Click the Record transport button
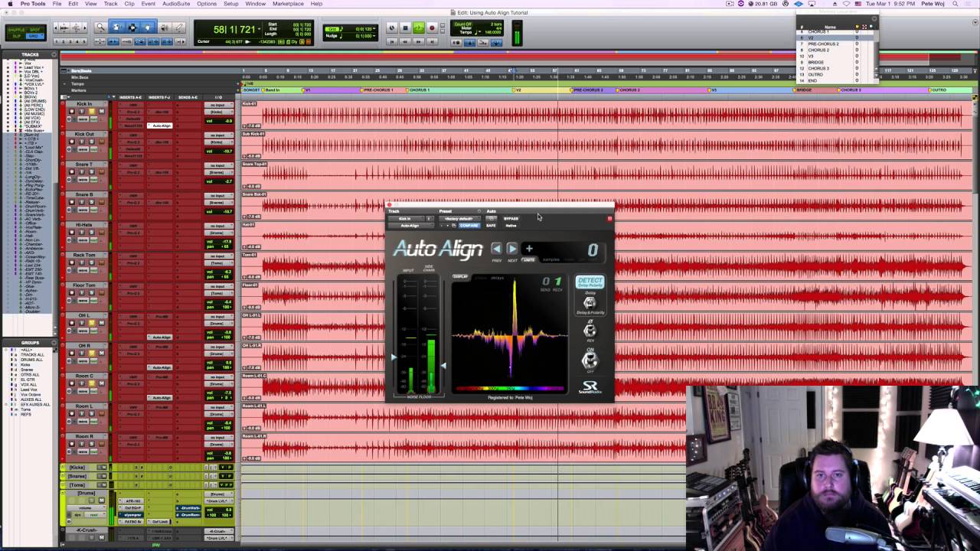Screen dimensions: 980x551 click(432, 28)
